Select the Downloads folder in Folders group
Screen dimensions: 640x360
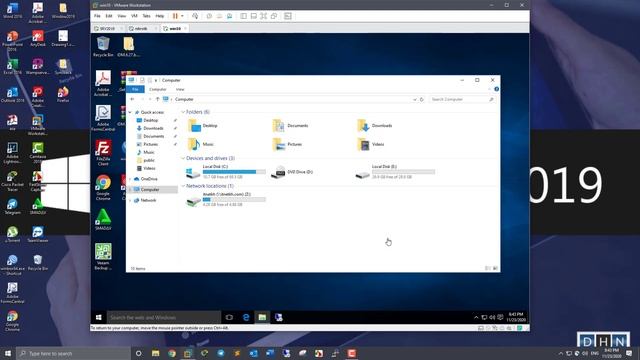point(375,125)
